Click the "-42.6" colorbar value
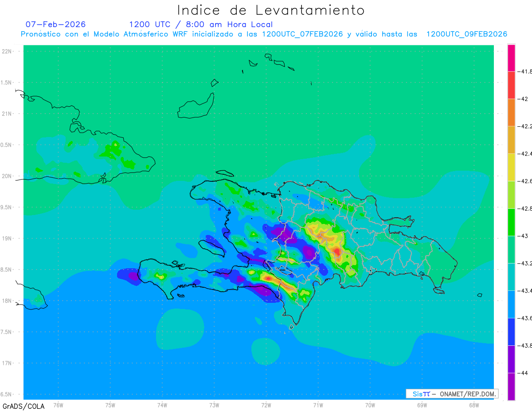Image resolution: width=532 pixels, height=411 pixels. pos(525,181)
